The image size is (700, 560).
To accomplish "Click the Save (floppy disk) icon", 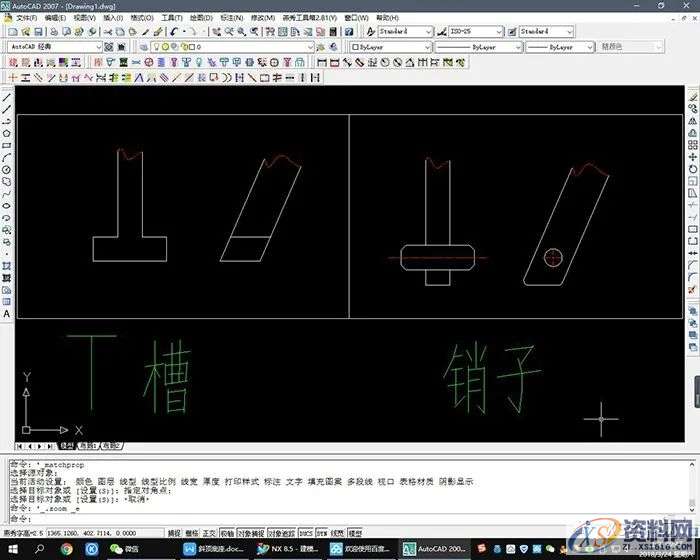I will pos(38,32).
